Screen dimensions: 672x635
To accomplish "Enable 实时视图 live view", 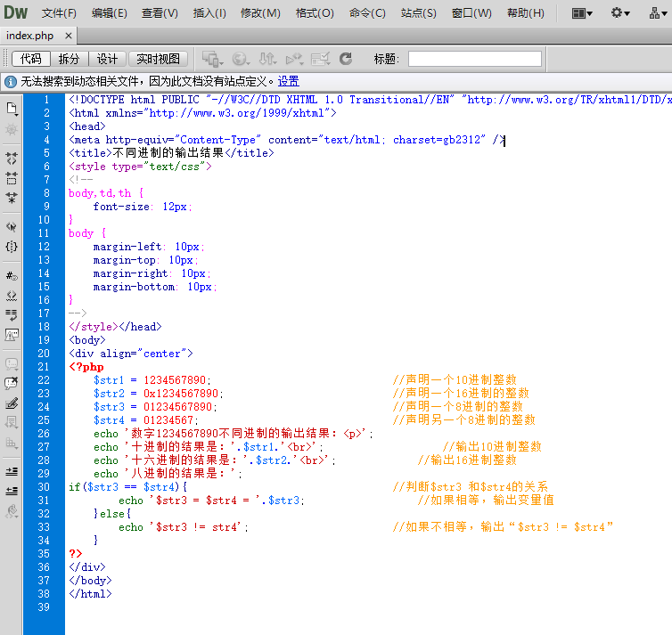I will pyautogui.click(x=158, y=59).
